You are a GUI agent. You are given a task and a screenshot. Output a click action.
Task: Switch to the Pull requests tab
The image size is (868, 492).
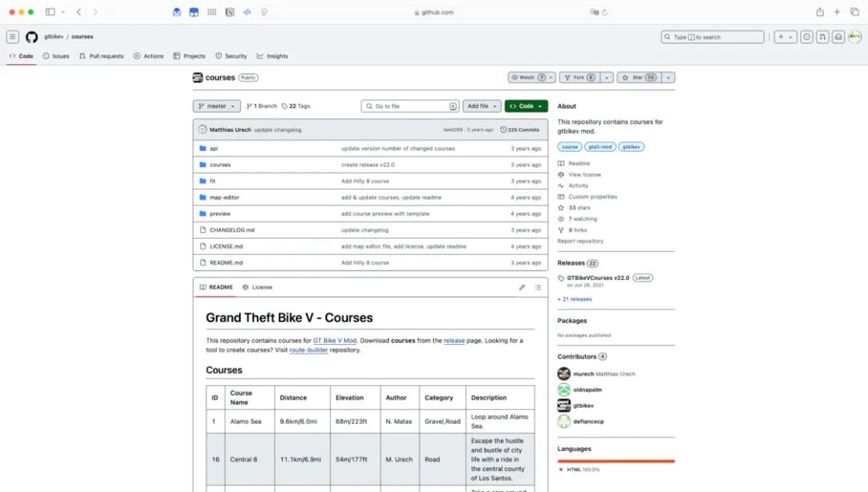(x=101, y=56)
